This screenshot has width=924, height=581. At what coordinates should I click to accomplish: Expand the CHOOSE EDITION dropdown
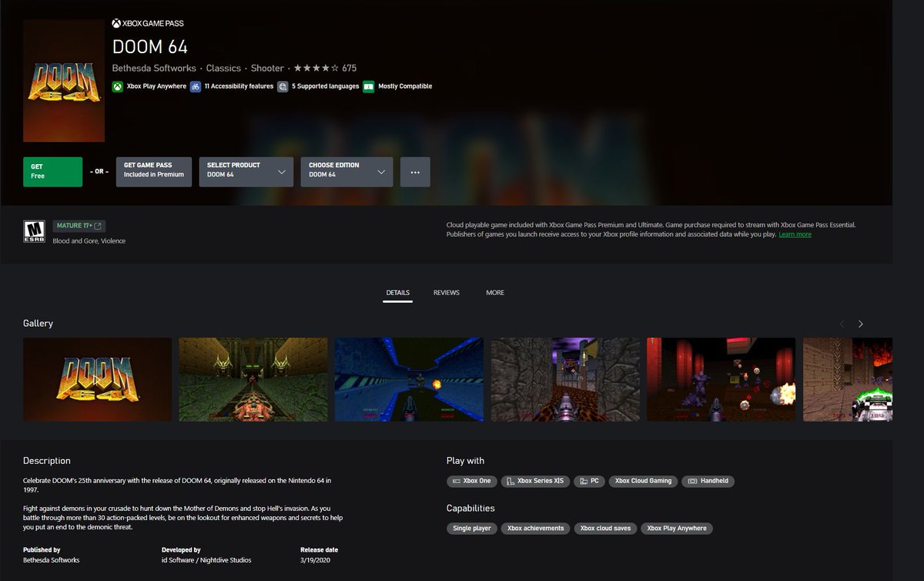(x=347, y=172)
